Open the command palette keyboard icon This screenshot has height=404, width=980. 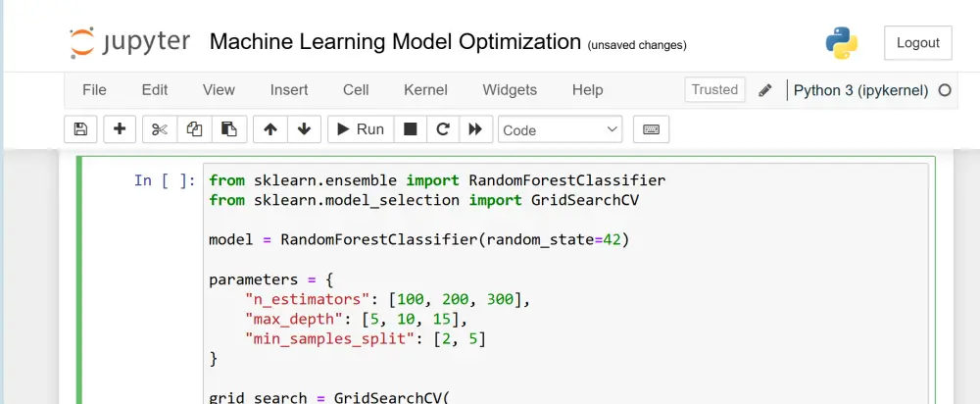pyautogui.click(x=652, y=129)
